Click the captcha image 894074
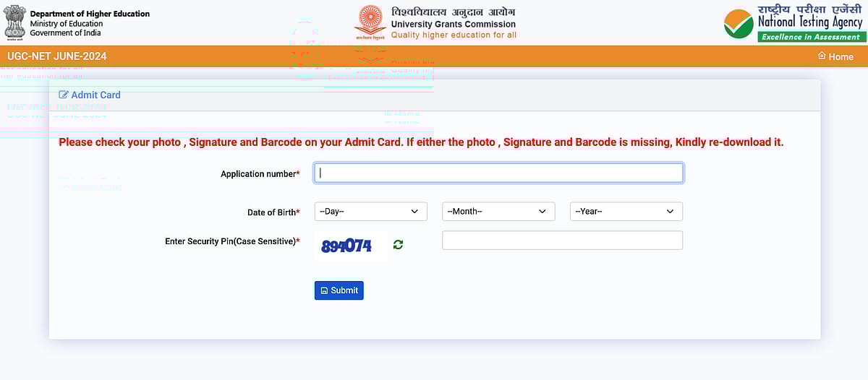 346,246
